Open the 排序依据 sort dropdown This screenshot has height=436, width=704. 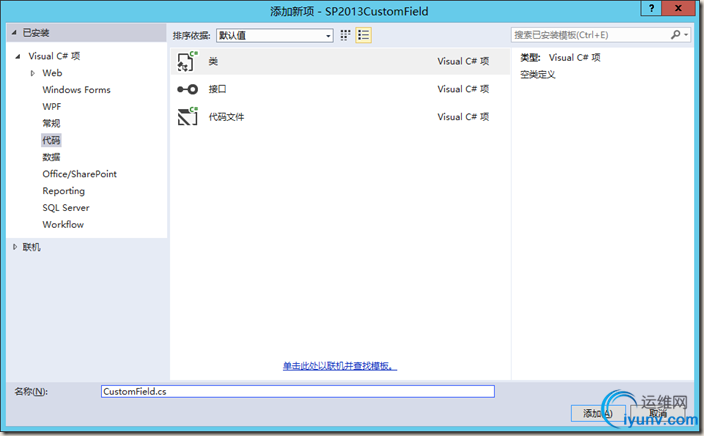coord(275,35)
